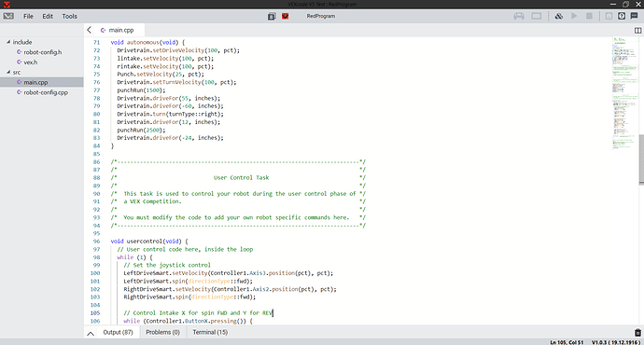The image size is (644, 345).
Task: Click the controller status icon
Action: tap(519, 16)
